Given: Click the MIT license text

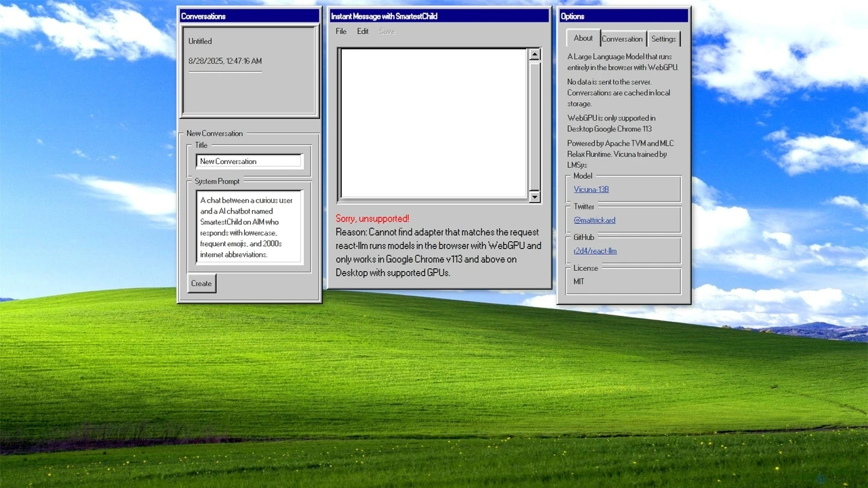Looking at the screenshot, I should (x=579, y=281).
